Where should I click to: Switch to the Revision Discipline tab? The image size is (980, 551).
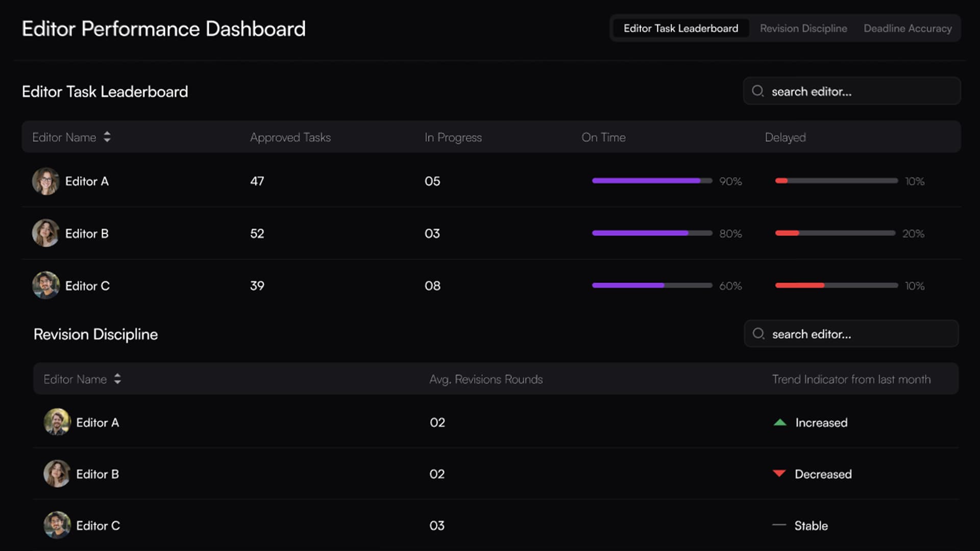(803, 28)
